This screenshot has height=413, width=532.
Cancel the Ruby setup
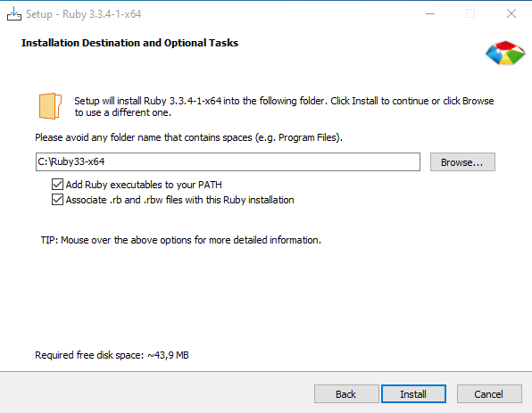coord(489,394)
